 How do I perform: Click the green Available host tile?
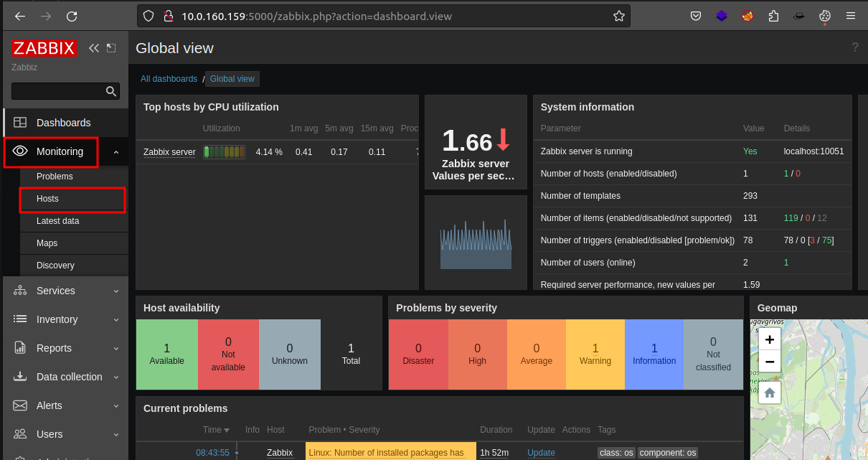pos(167,355)
